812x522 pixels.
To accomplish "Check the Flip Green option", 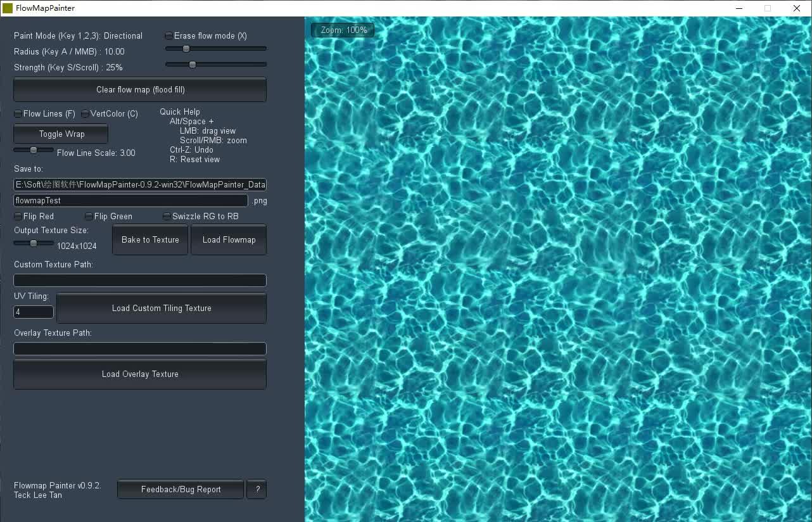I will coord(89,217).
